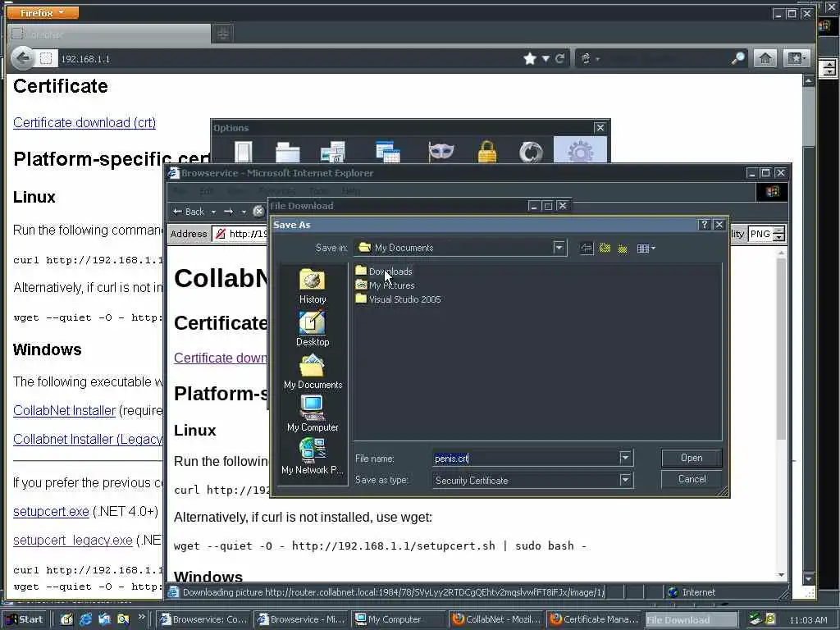
Task: Expand the Save as type dropdown
Action: (x=625, y=479)
